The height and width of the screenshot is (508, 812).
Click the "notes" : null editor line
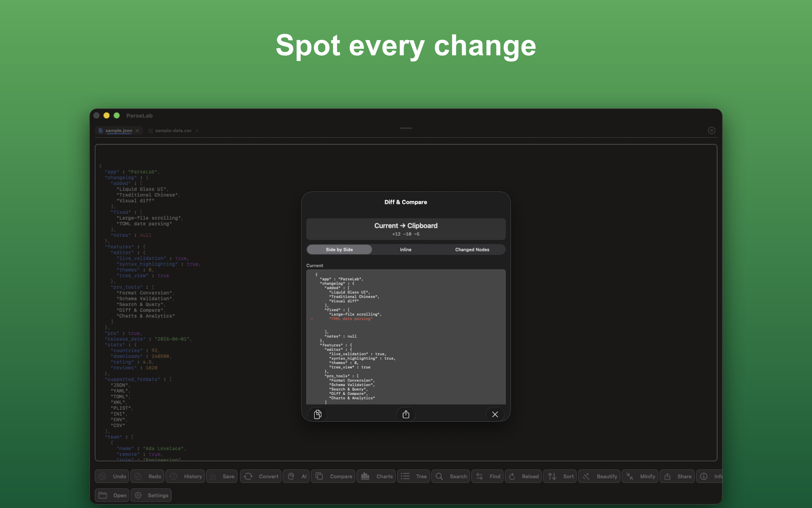point(131,235)
